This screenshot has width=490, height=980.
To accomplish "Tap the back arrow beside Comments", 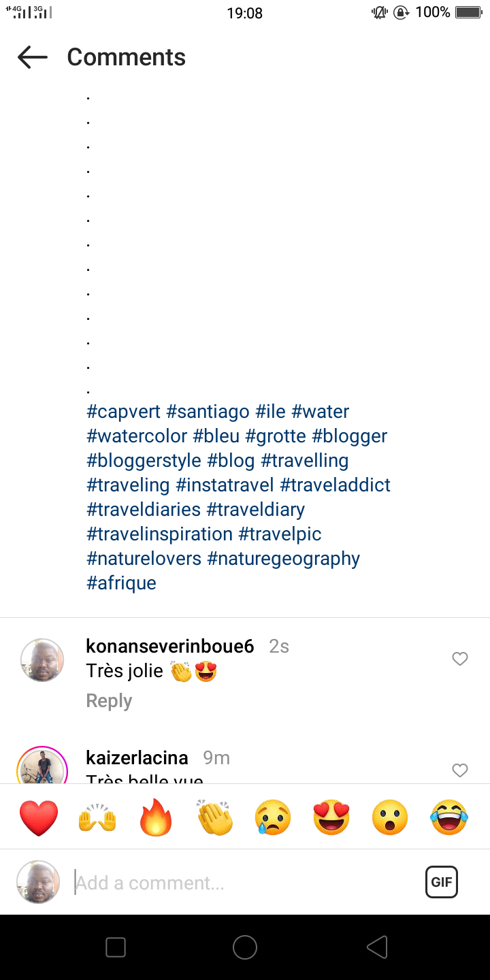I will coord(33,57).
